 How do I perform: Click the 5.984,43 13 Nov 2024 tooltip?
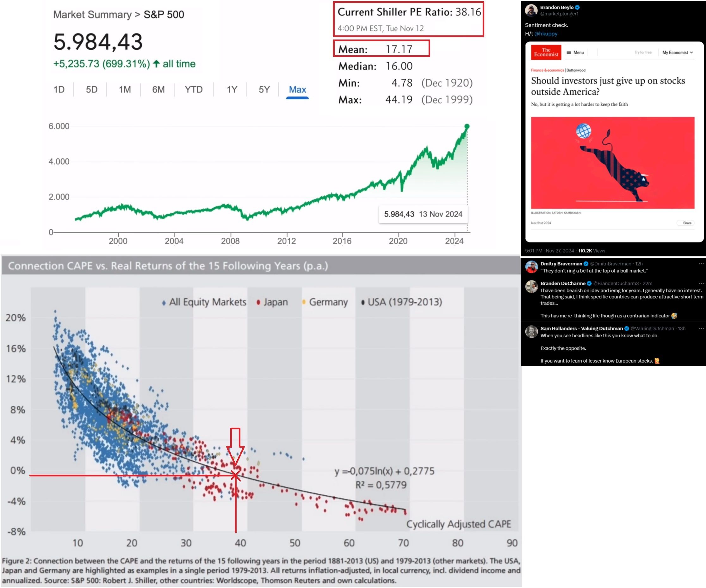(x=423, y=214)
